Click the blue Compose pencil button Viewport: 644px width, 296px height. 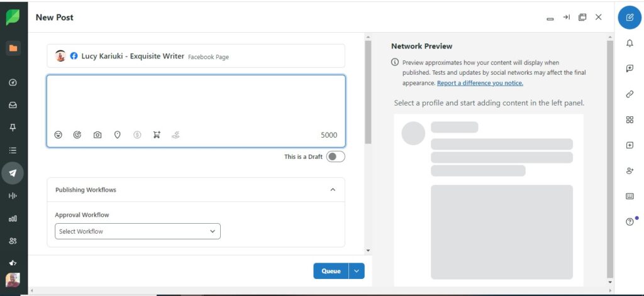pos(630,17)
